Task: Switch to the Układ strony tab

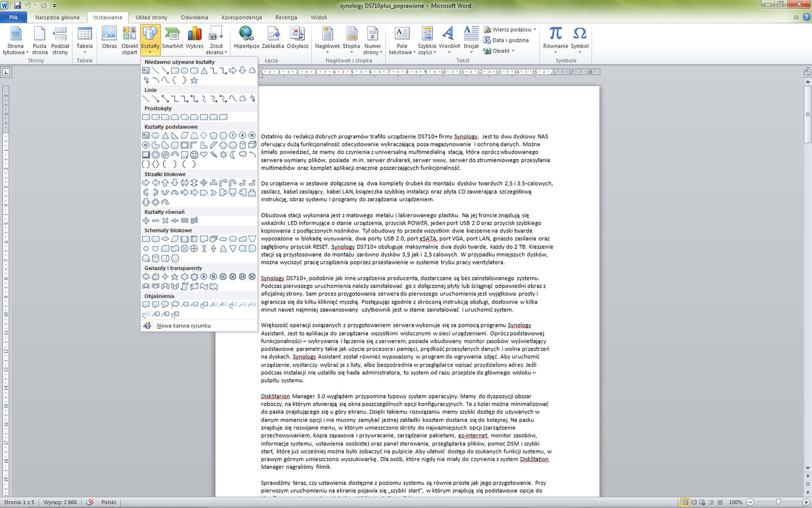Action: click(151, 17)
